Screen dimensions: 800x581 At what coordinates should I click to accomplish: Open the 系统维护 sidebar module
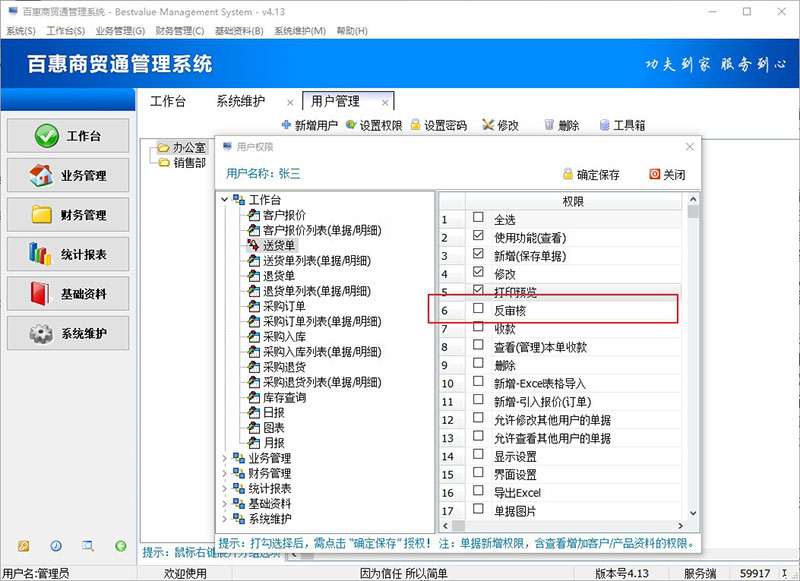click(68, 333)
